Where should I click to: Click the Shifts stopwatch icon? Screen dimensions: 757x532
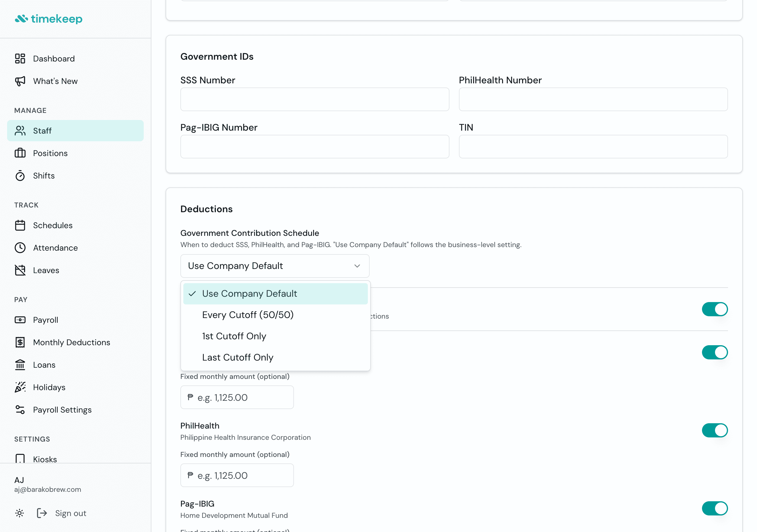[20, 176]
